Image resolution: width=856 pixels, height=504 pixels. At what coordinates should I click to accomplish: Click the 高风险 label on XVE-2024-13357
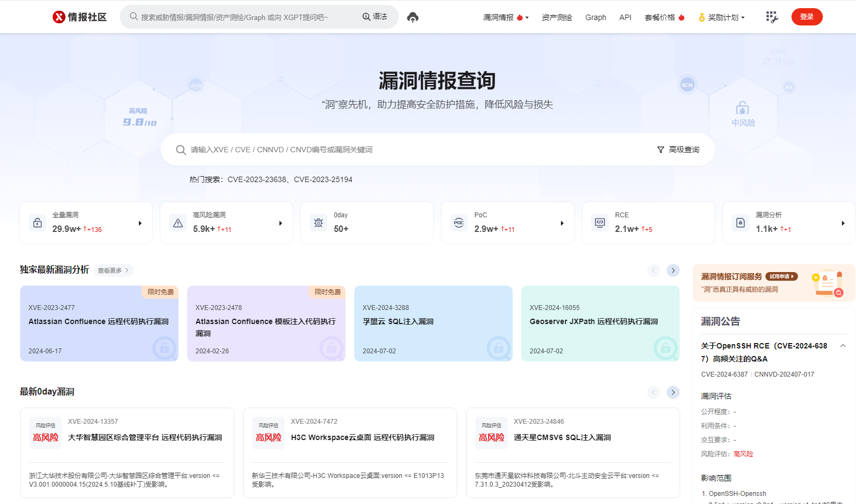click(46, 437)
